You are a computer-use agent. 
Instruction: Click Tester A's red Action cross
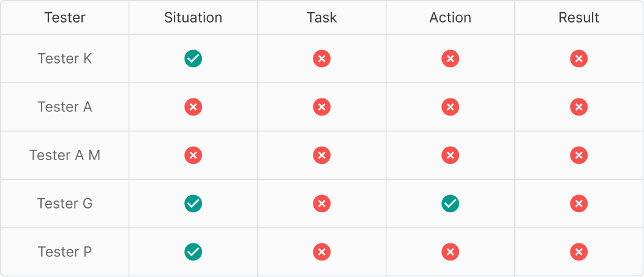(450, 107)
